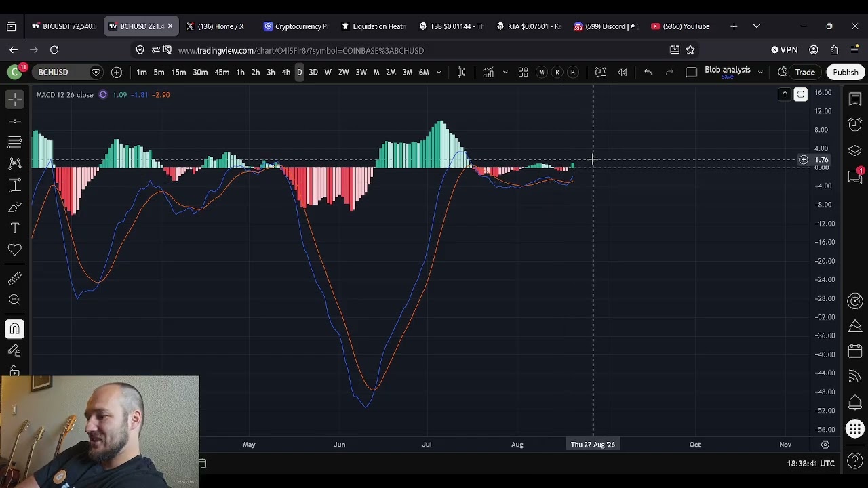Open the heart icons tool
868x488 pixels.
coord(14,250)
